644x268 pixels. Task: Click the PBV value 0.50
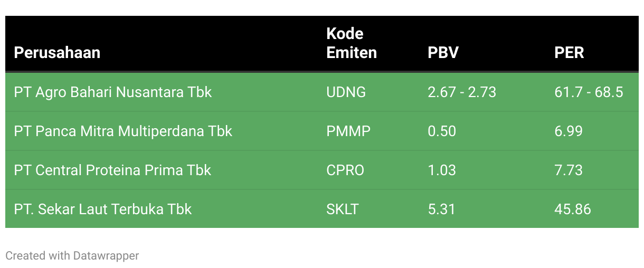tap(442, 131)
